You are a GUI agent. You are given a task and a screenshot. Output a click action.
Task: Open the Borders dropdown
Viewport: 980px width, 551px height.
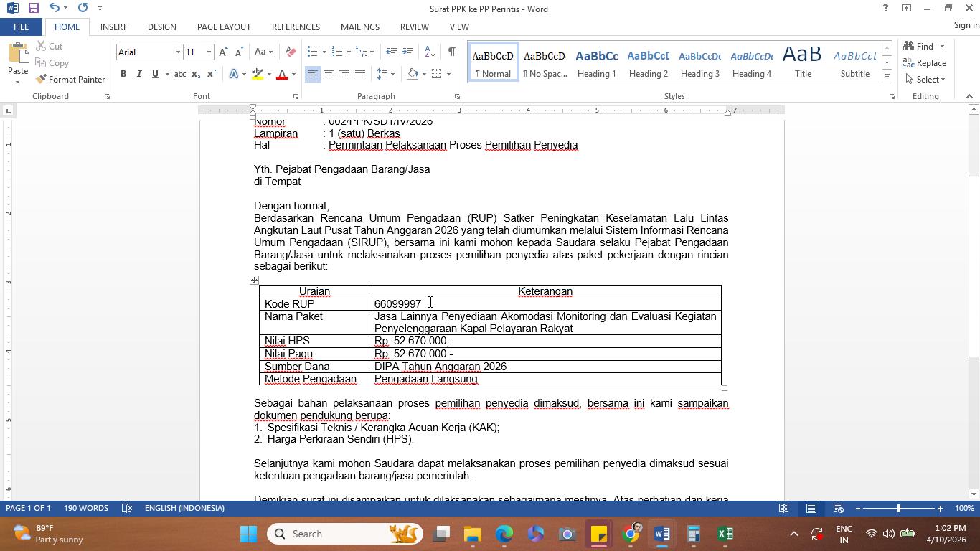[x=448, y=74]
